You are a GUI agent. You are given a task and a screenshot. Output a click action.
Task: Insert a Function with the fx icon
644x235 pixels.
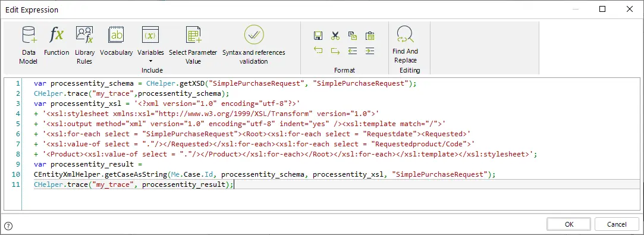tap(56, 41)
